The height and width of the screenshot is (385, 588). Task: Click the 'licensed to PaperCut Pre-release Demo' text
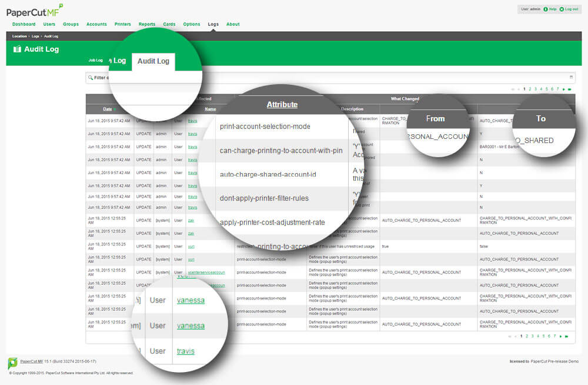coord(544,361)
